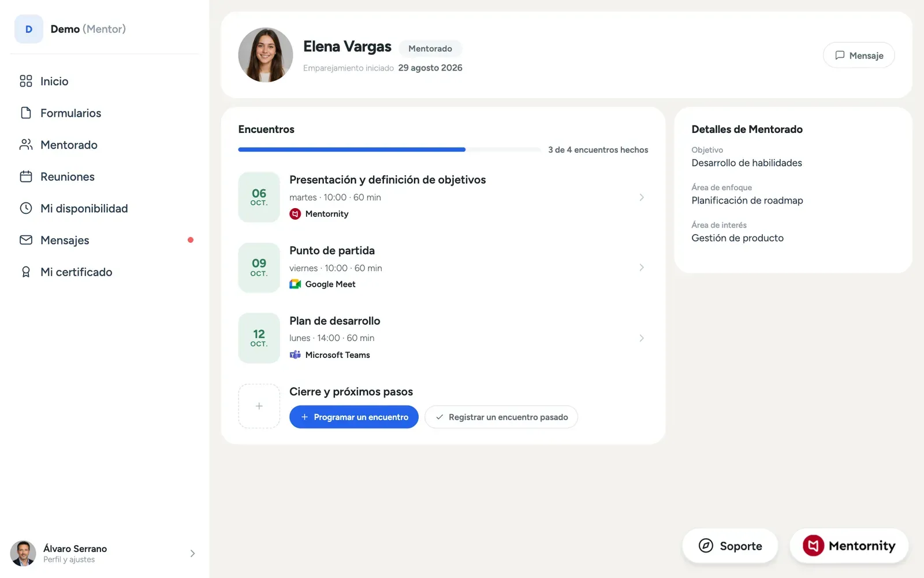Click "Cierre y próximos pasos" title
Image resolution: width=924 pixels, height=578 pixels.
(351, 392)
